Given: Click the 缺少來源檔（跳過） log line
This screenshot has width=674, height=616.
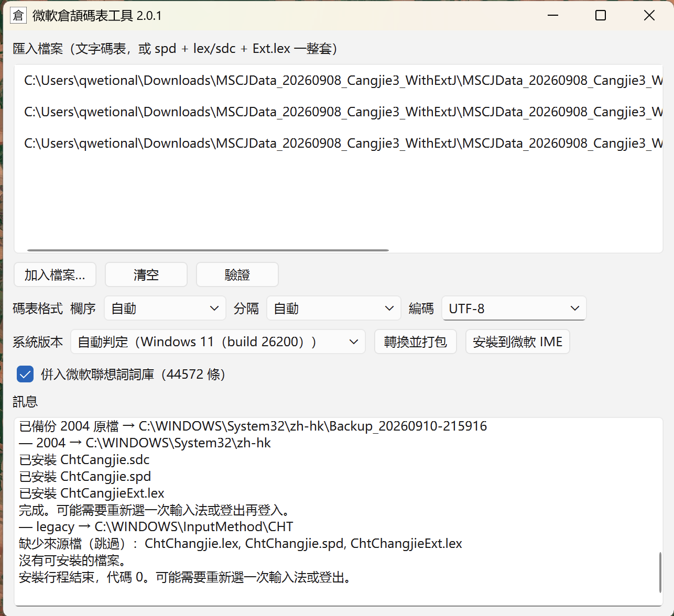Looking at the screenshot, I should [x=241, y=543].
